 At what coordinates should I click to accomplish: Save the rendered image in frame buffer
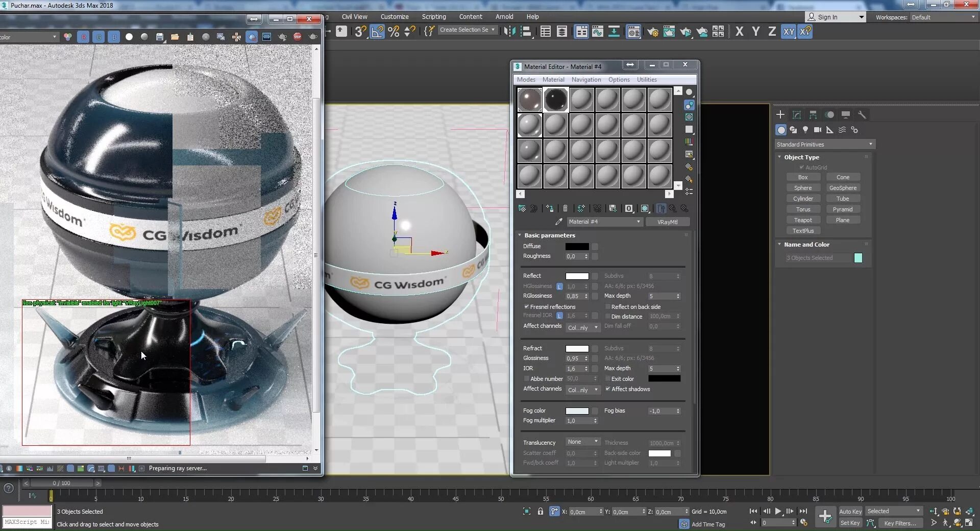point(160,37)
